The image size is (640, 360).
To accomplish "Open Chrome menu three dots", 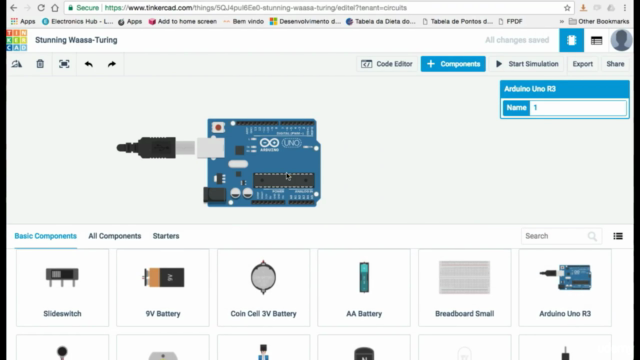I will [x=624, y=8].
